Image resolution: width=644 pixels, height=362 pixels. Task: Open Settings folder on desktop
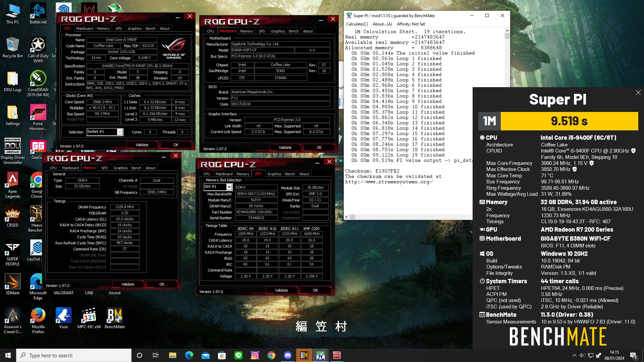click(12, 115)
